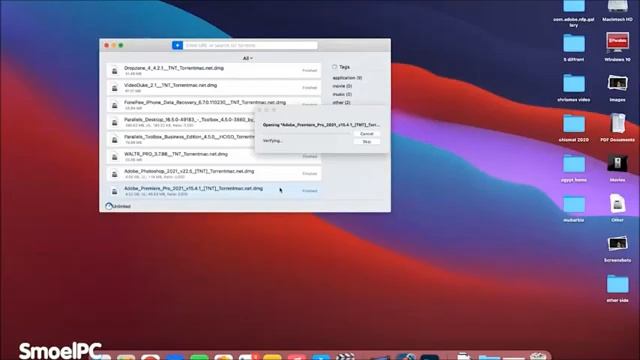640x360 pixels.
Task: Open the Other stack on desktop
Action: click(618, 203)
